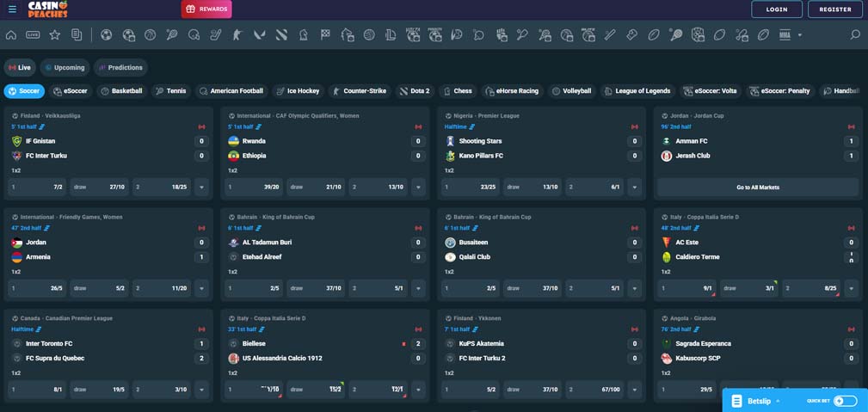Open favorites via the star icon
868x412 pixels.
tap(55, 35)
